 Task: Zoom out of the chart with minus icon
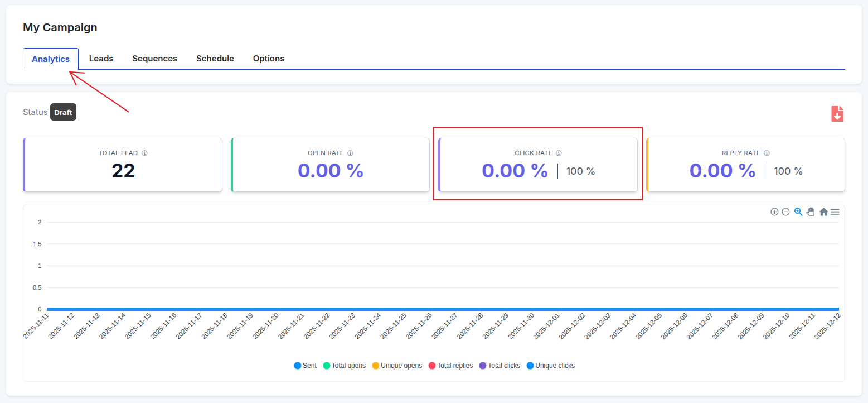pos(785,212)
